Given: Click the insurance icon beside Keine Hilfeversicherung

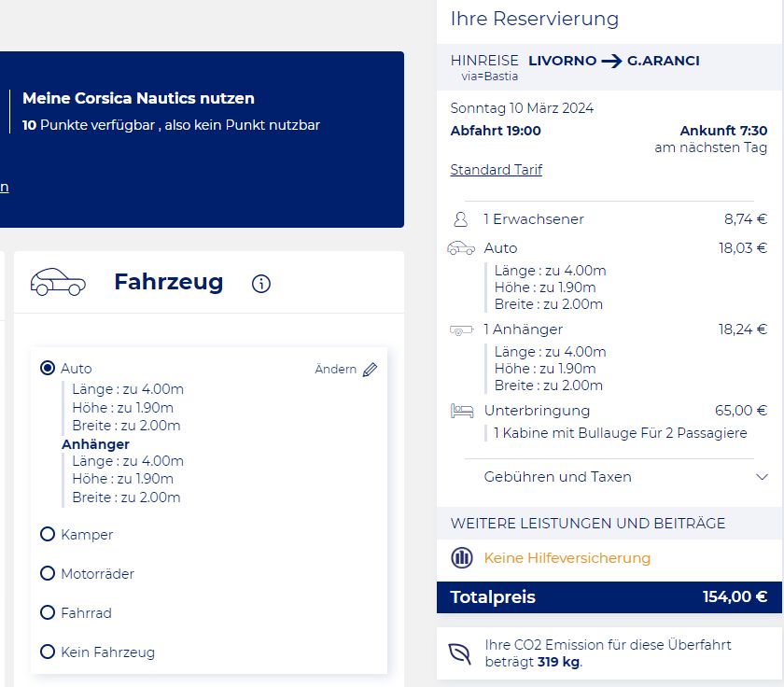Looking at the screenshot, I should tap(461, 557).
